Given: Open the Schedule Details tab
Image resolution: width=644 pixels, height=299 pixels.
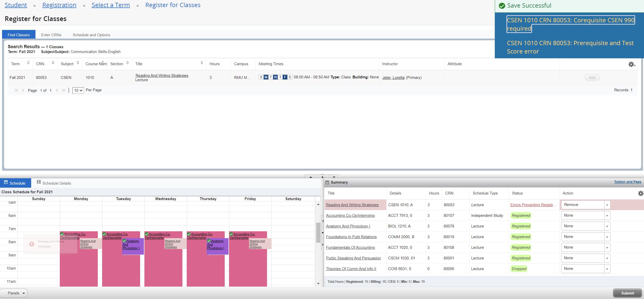Looking at the screenshot, I should point(54,183).
